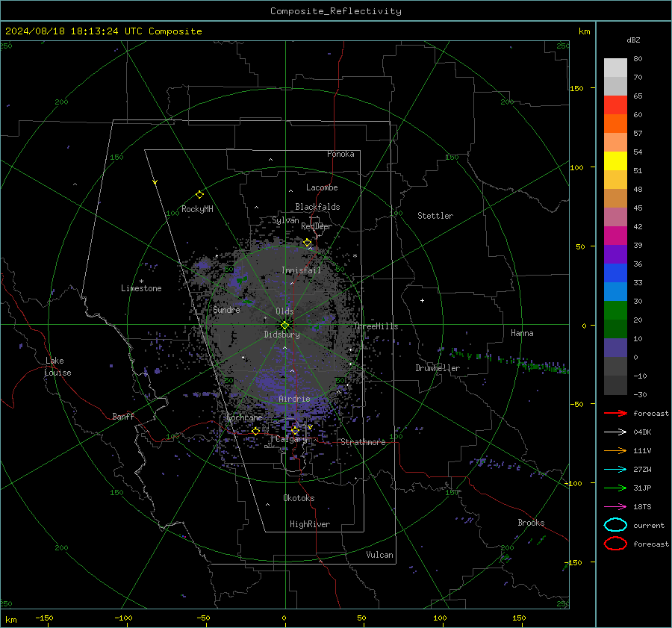Click the Olds city label
This screenshot has height=628, width=672.
[284, 311]
